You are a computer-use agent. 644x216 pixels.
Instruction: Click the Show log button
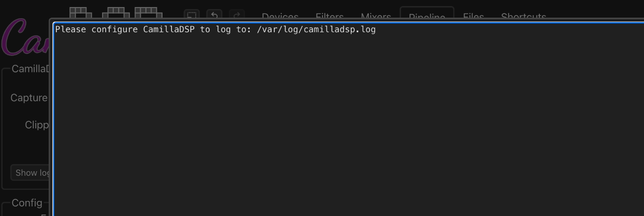pos(31,173)
